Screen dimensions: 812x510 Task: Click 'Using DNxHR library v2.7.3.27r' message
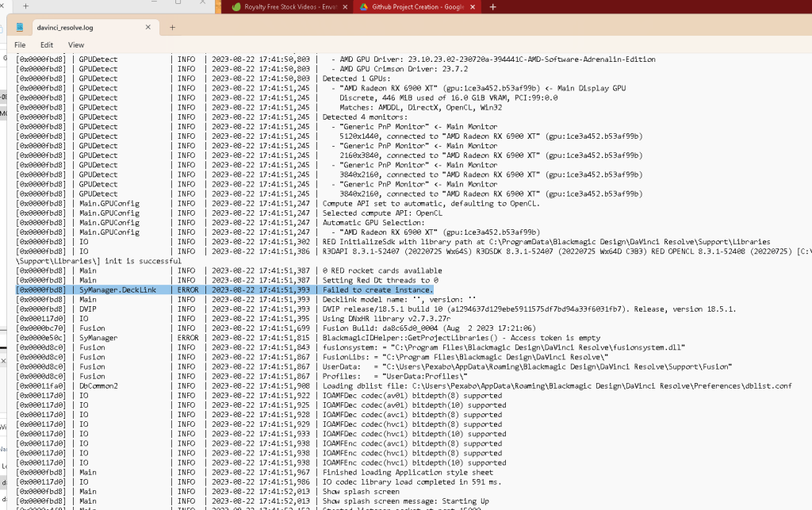click(x=386, y=318)
